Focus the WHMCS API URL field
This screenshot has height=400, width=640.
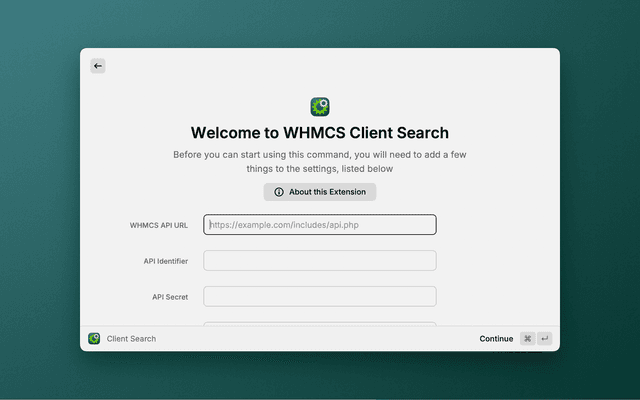click(320, 225)
